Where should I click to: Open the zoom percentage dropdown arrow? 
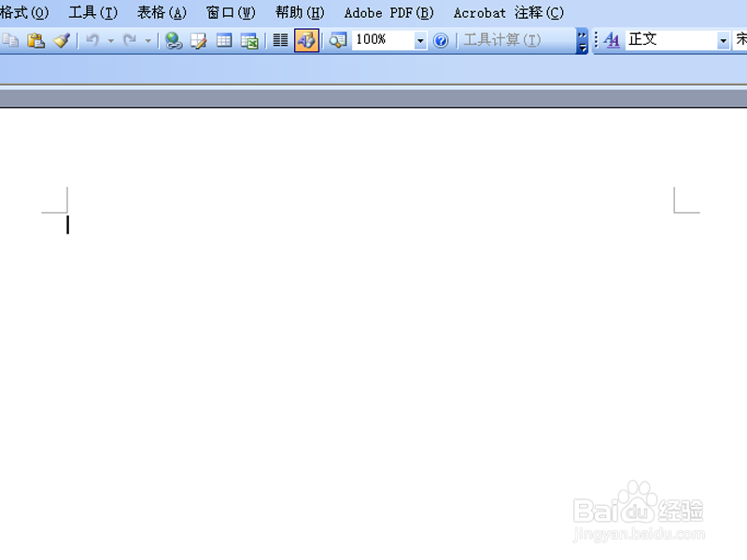[x=420, y=40]
